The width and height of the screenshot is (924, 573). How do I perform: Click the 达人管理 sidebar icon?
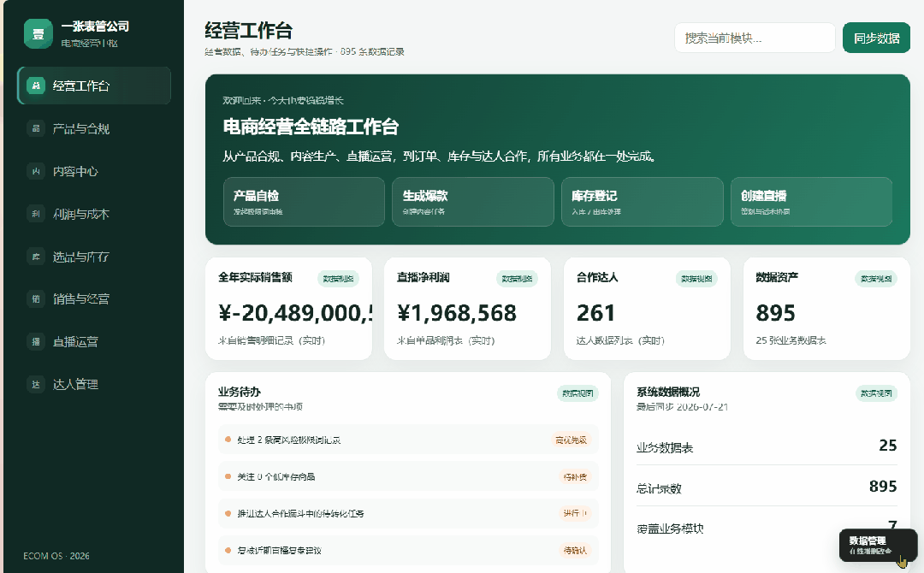point(36,385)
